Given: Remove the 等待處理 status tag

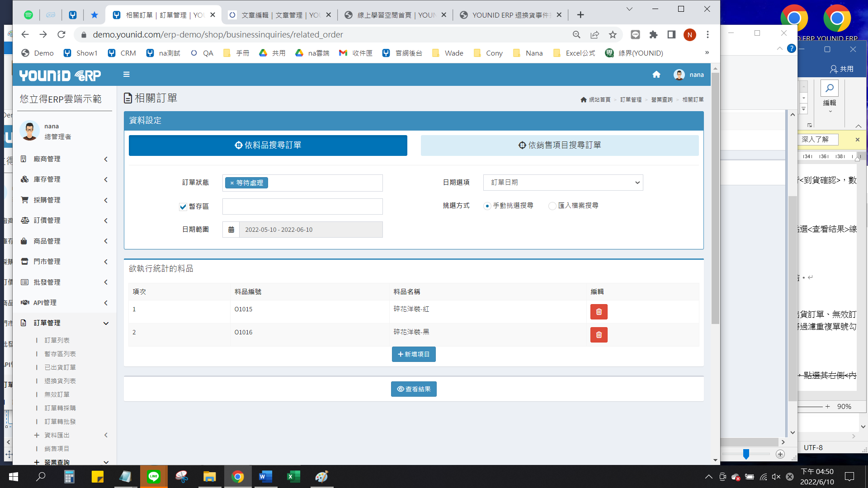Looking at the screenshot, I should point(232,183).
